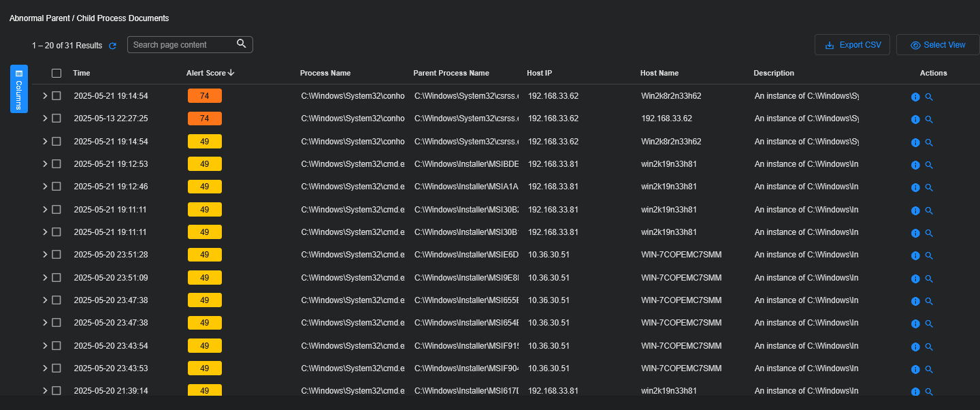Expand the 2025-05-21 19:12:53 row details
The image size is (980, 410).
click(45, 164)
